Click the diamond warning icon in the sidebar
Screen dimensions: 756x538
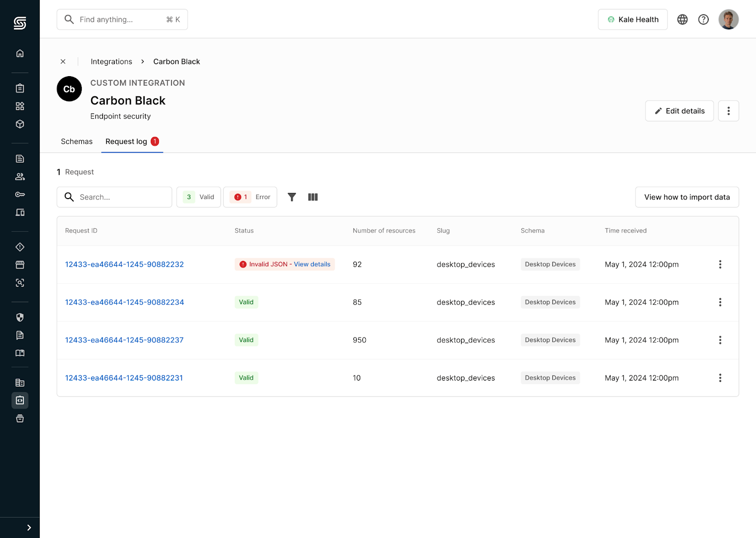tap(20, 247)
